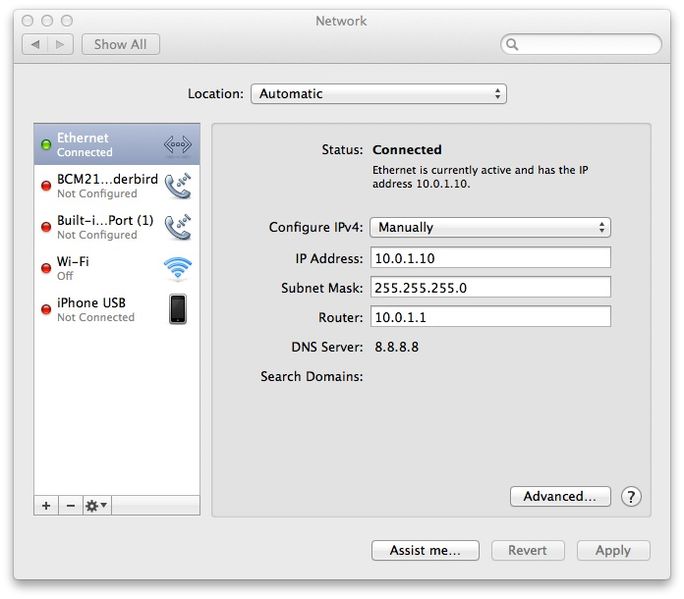Click the Wi-Fi signal icon
The width and height of the screenshot is (684, 599).
click(x=178, y=268)
